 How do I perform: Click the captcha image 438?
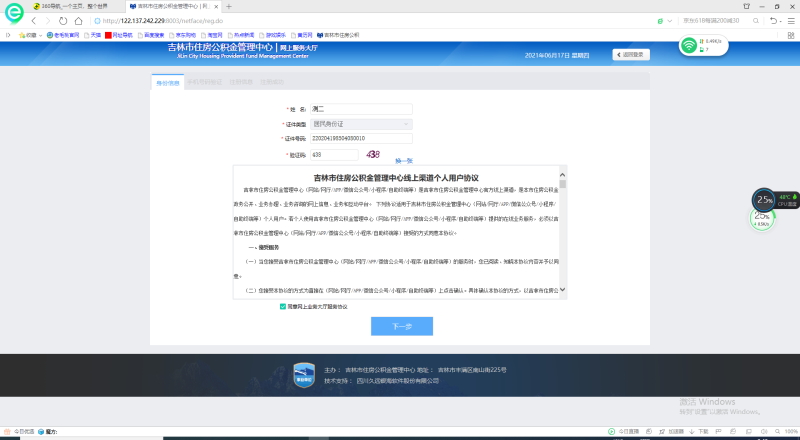pos(373,154)
